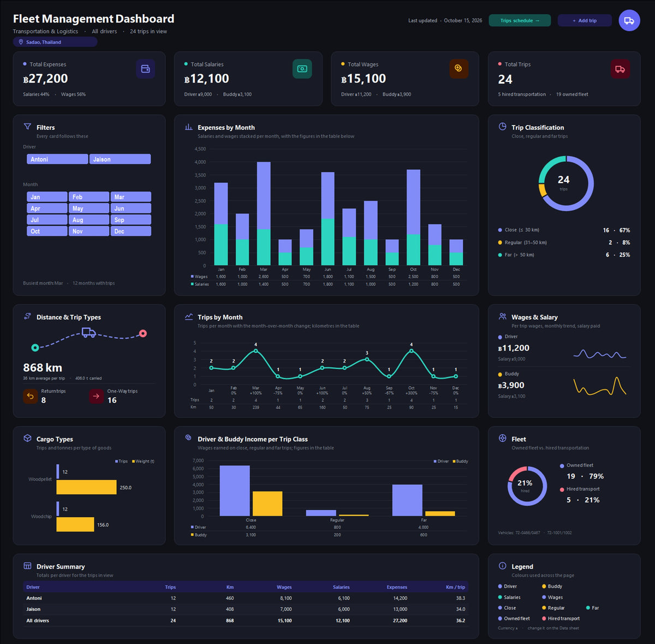Screen dimensions: 655x644
Task: Toggle the May month filter
Action: point(89,208)
